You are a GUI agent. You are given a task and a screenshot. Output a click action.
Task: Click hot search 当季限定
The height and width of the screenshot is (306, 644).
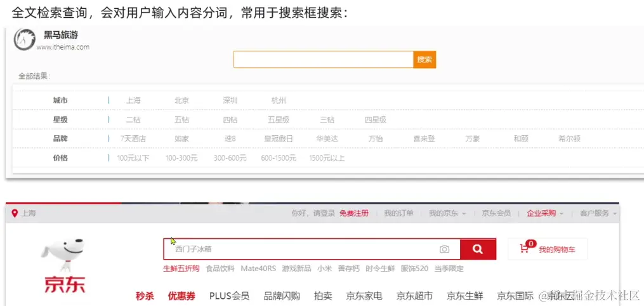449,269
